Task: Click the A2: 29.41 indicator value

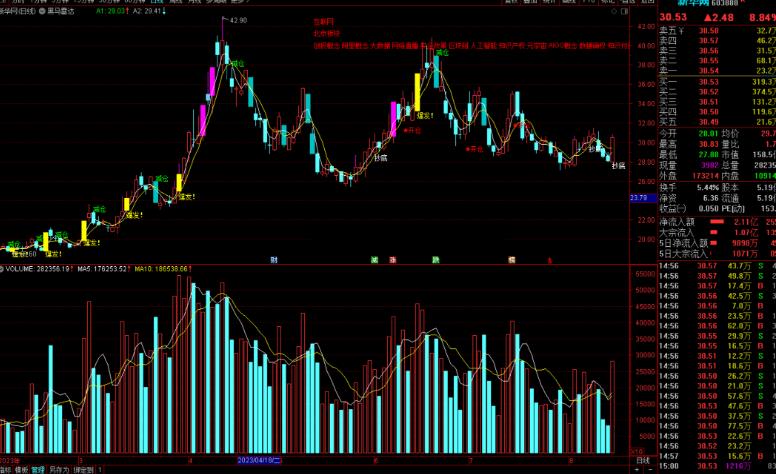Action: pos(148,11)
